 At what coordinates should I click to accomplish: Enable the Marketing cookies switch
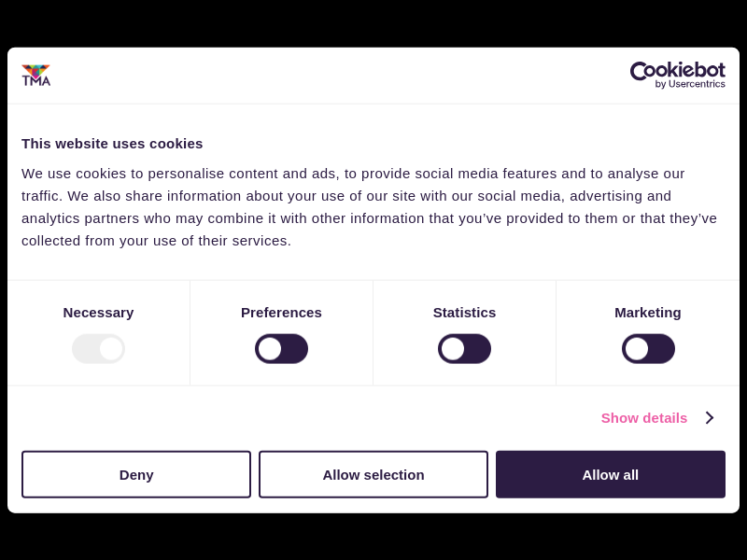pos(648,349)
